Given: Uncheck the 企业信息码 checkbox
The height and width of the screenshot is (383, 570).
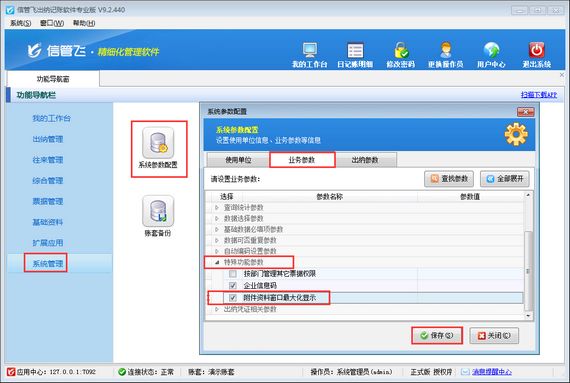Looking at the screenshot, I should [233, 285].
